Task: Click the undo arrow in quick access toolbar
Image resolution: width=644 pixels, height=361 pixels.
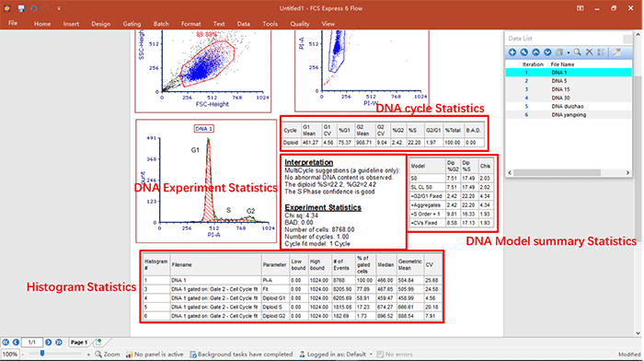Action: point(34,8)
